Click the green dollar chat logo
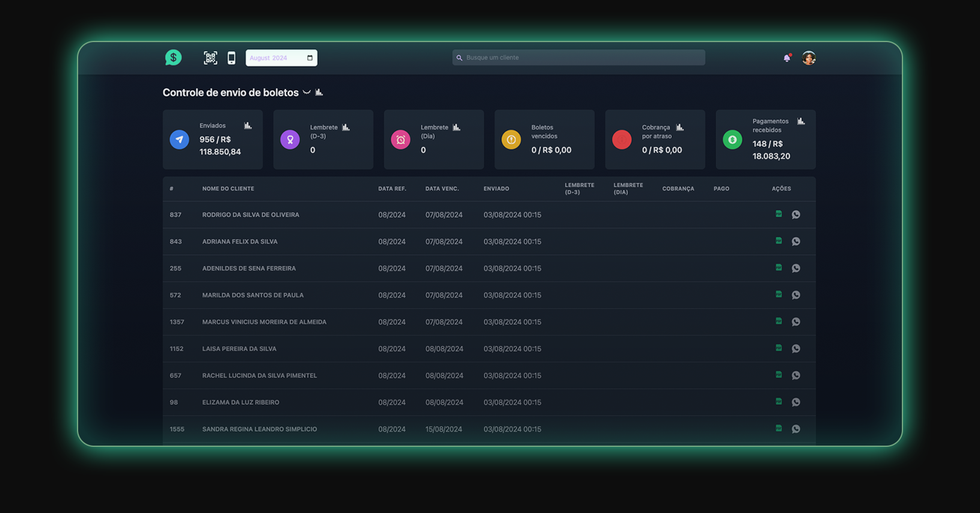980x513 pixels. [x=173, y=58]
